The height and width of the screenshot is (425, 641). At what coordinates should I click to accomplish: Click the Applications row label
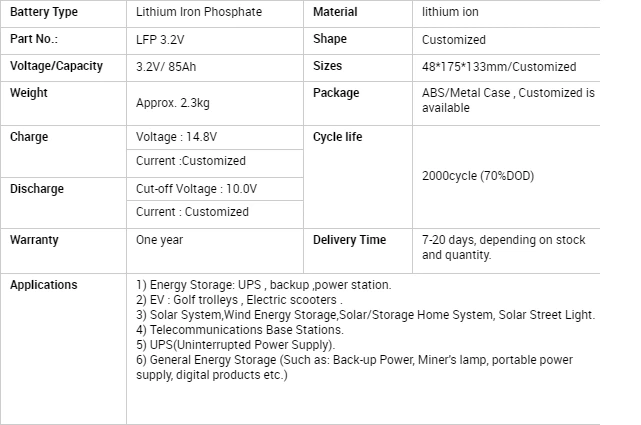click(43, 285)
